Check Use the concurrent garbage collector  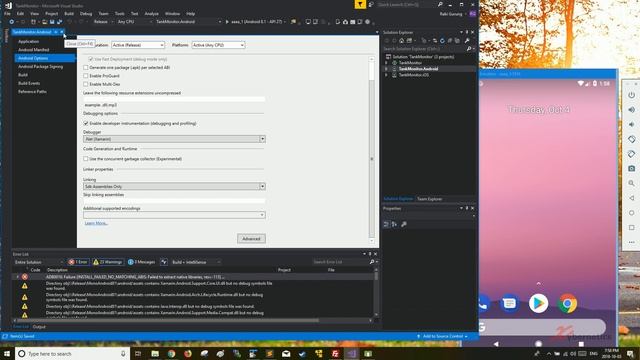coord(86,159)
